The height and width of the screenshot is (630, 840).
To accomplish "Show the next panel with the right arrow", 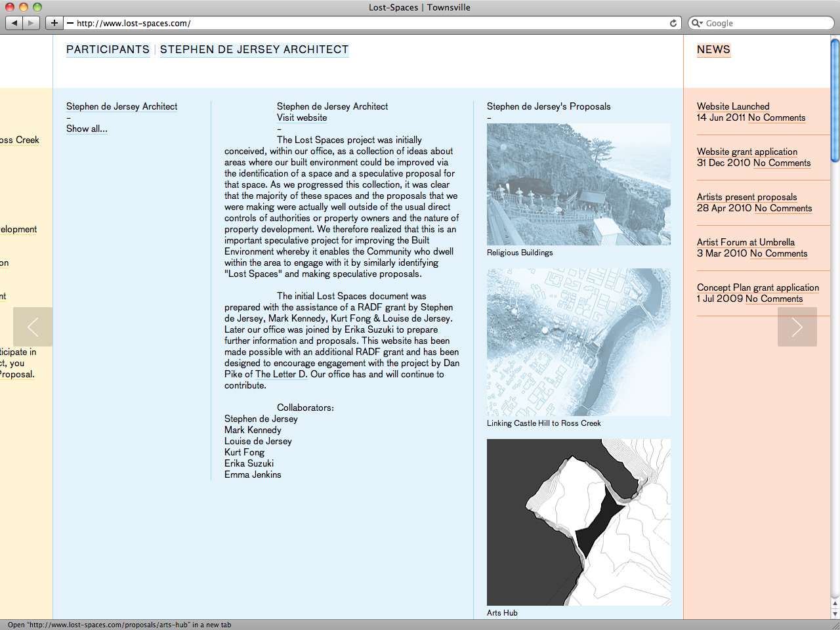I will (797, 327).
